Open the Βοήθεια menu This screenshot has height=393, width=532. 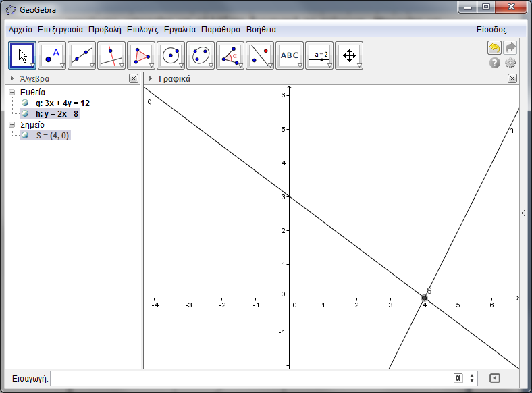(261, 30)
